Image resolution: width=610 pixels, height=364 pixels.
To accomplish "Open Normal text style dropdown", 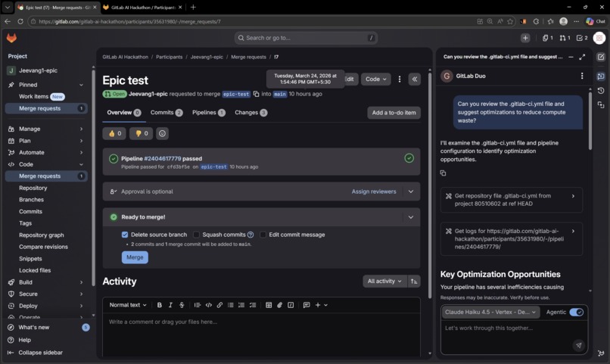I will click(x=128, y=305).
